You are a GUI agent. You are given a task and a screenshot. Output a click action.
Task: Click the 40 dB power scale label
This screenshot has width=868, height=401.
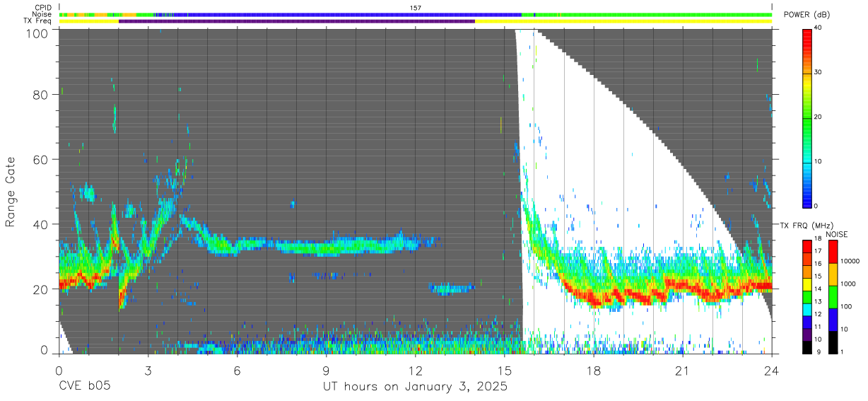pyautogui.click(x=819, y=28)
